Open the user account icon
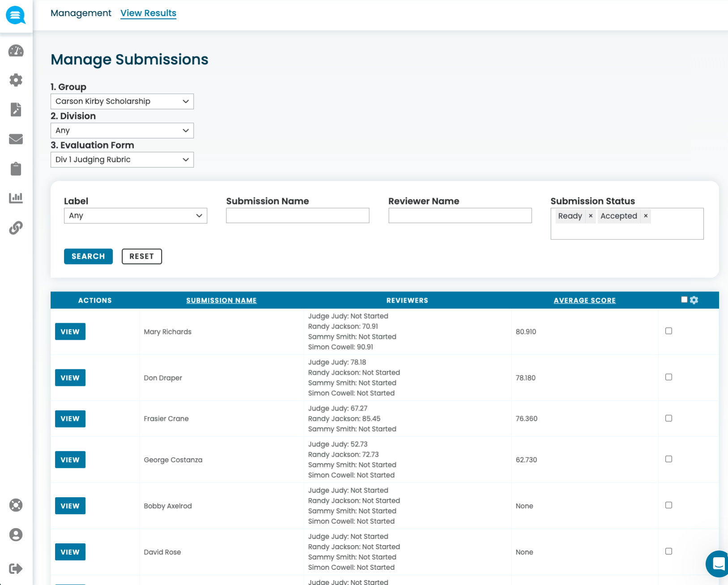 point(16,534)
